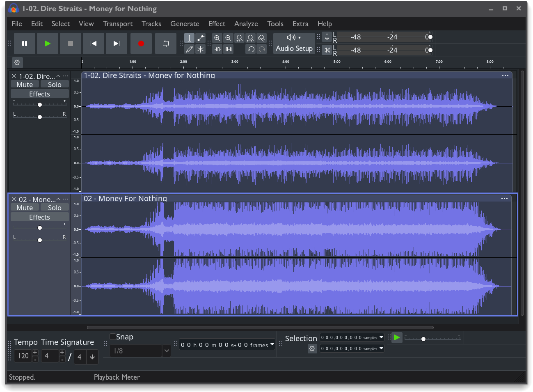Click the Audio Setup button
The height and width of the screenshot is (392, 533).
pyautogui.click(x=294, y=44)
